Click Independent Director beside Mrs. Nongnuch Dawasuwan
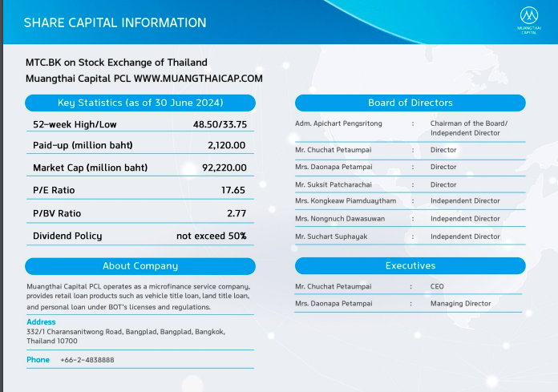558x392 pixels. click(465, 219)
